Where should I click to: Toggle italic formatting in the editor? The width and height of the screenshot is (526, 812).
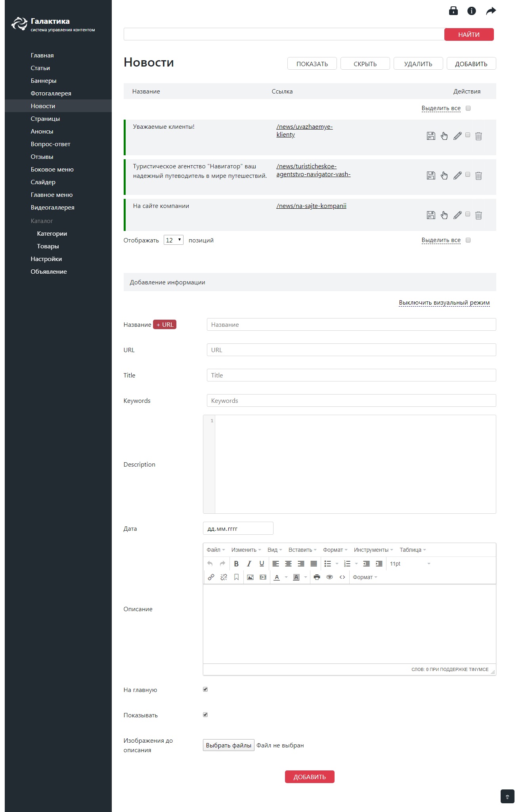(x=249, y=564)
